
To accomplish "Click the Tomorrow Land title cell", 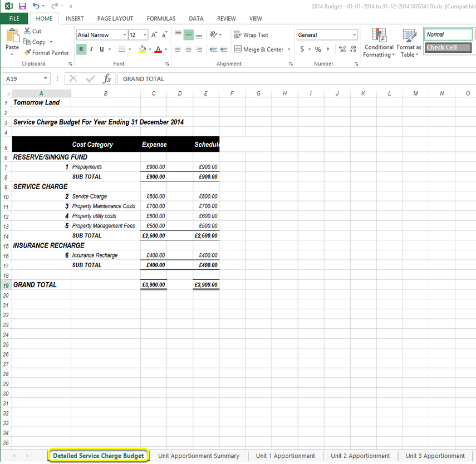I will coord(41,102).
